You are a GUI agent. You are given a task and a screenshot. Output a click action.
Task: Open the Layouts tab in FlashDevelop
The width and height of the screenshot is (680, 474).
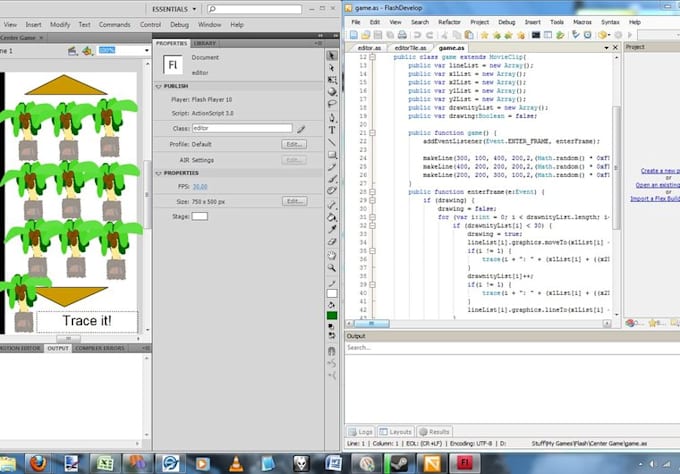point(395,432)
